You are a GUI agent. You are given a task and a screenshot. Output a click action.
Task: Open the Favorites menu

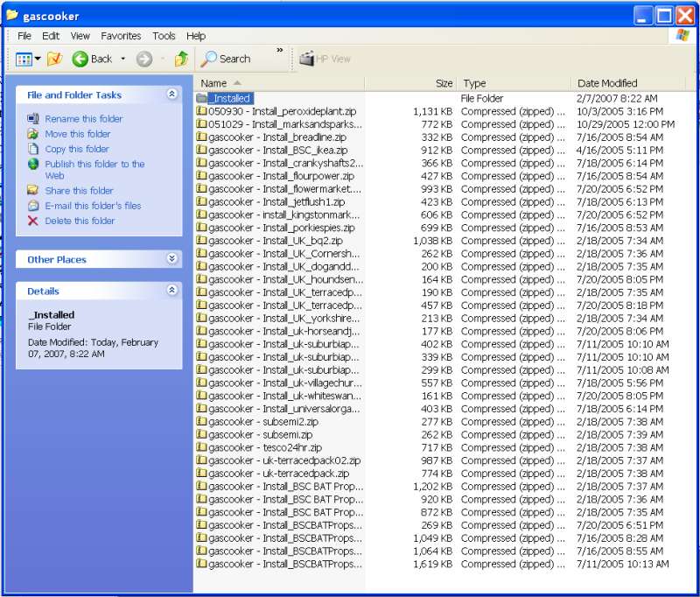click(x=121, y=36)
